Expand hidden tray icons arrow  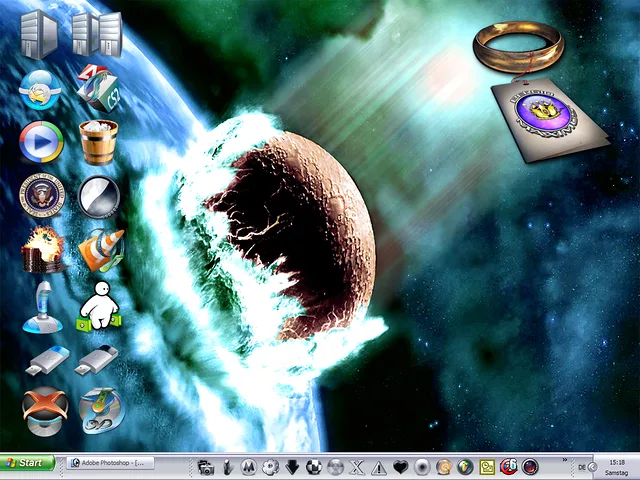pos(593,467)
